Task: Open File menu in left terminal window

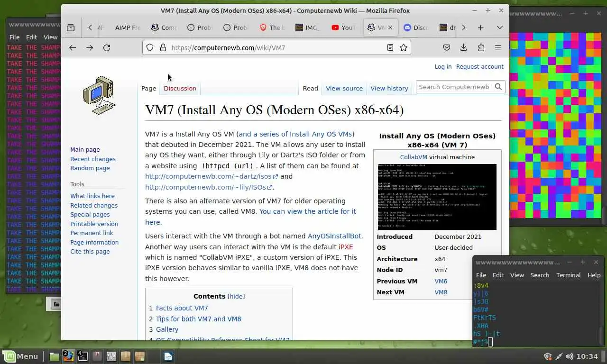Action: click(14, 37)
